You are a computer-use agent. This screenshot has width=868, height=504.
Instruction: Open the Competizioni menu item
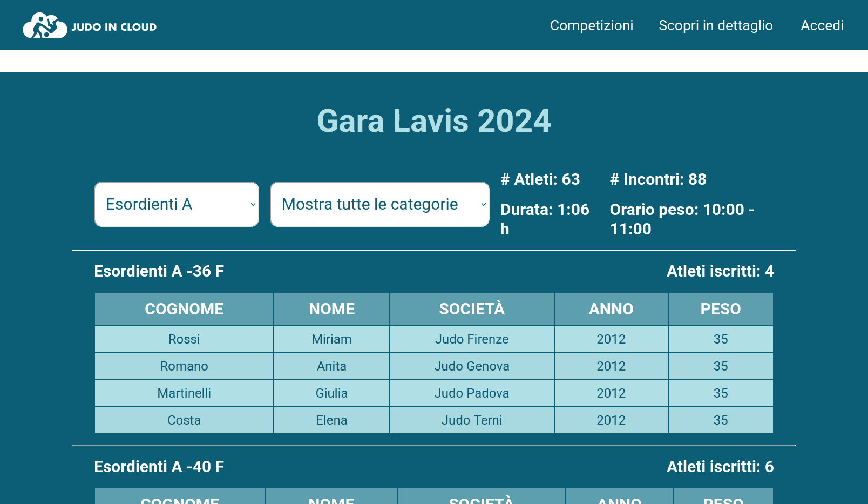[591, 25]
